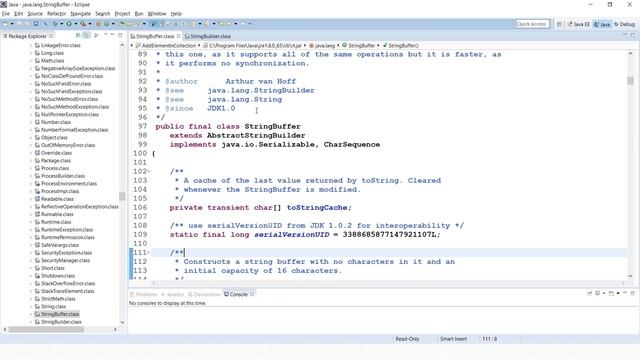Screen dimensions: 640x360
Task: Switch to the Problems tab
Action: point(143,294)
